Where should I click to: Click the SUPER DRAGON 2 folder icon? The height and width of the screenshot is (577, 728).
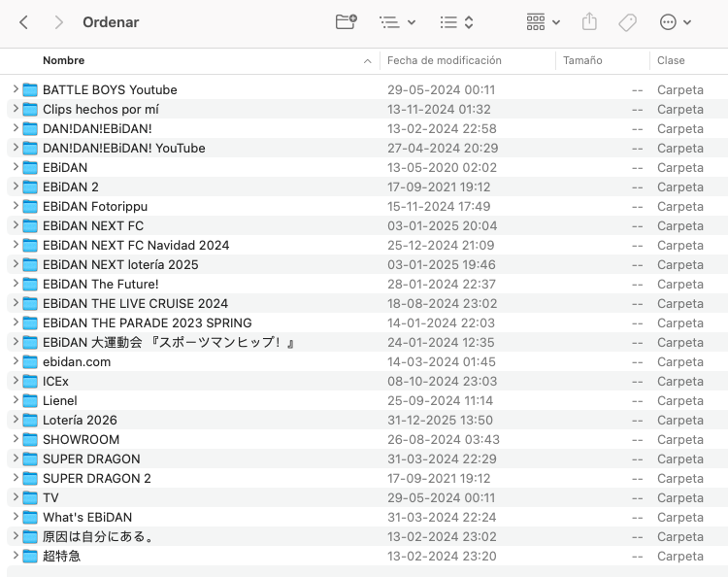pos(30,479)
